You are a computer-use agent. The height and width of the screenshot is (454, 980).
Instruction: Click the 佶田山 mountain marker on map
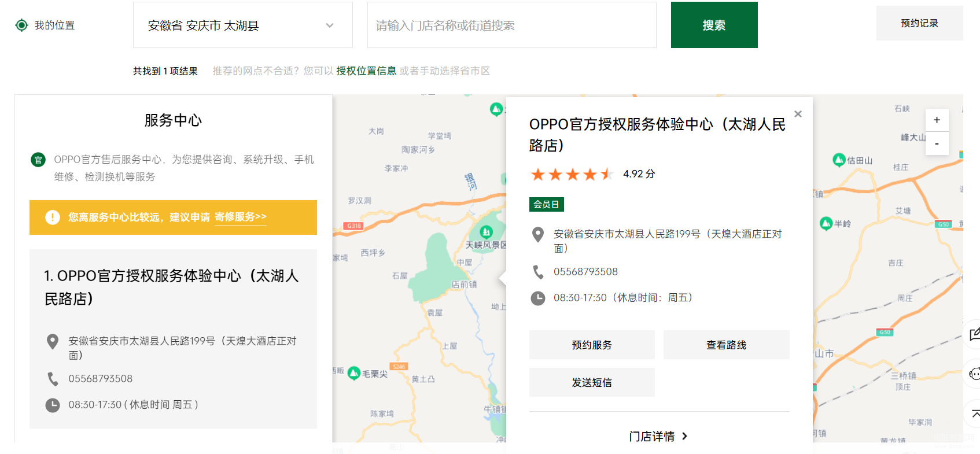point(839,160)
